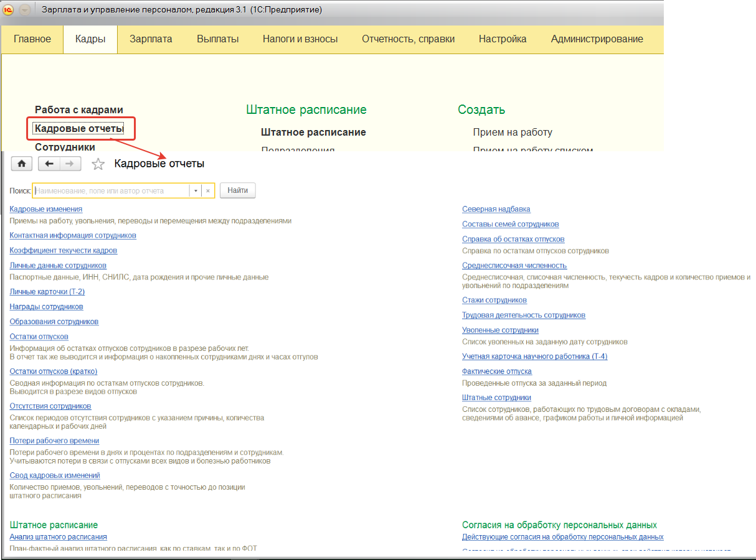This screenshot has height=560, width=756.
Task: Open the round main menu arrow in title bar
Action: pyautogui.click(x=25, y=11)
